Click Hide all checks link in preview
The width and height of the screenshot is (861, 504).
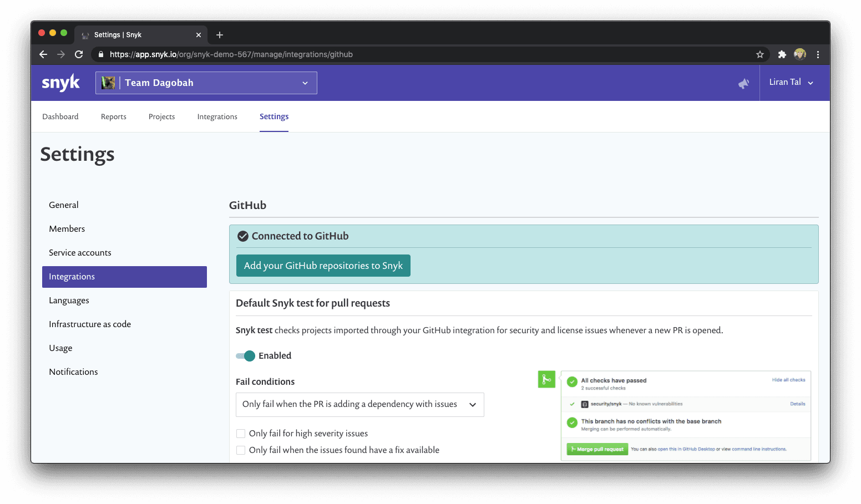pyautogui.click(x=788, y=380)
